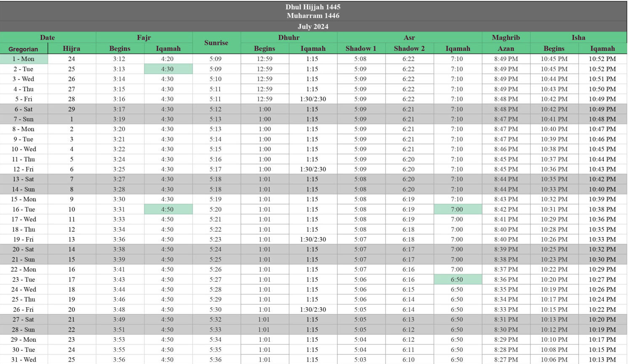Select the "Sunrise" column header
Image resolution: width=629 pixels, height=364 pixels.
click(216, 43)
